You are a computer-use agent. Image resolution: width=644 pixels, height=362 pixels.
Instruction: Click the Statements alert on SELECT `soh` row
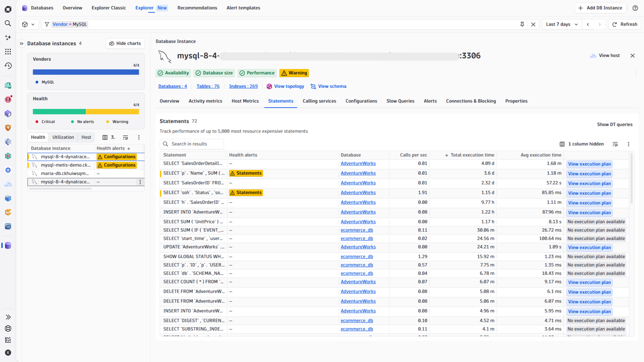[246, 193]
